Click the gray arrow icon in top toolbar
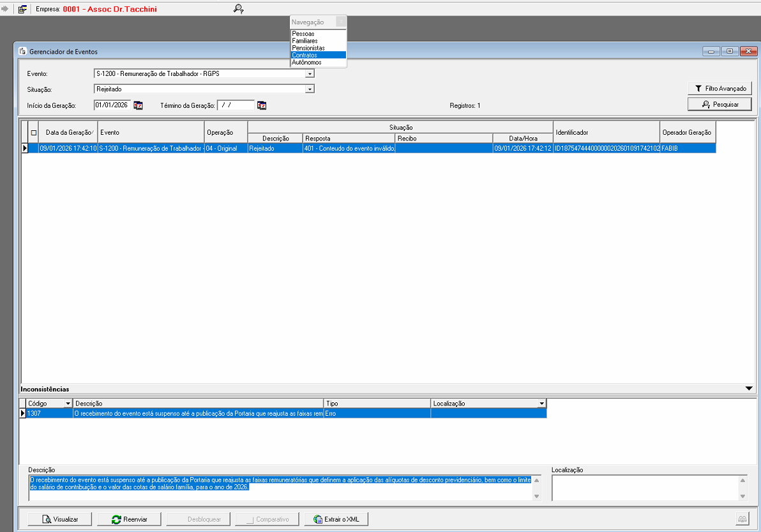 (5, 9)
